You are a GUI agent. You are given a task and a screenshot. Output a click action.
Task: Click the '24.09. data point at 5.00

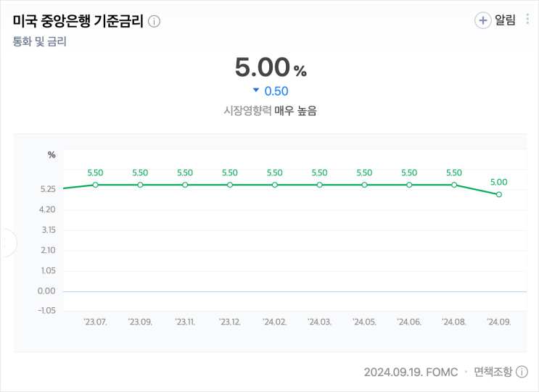[x=499, y=194]
